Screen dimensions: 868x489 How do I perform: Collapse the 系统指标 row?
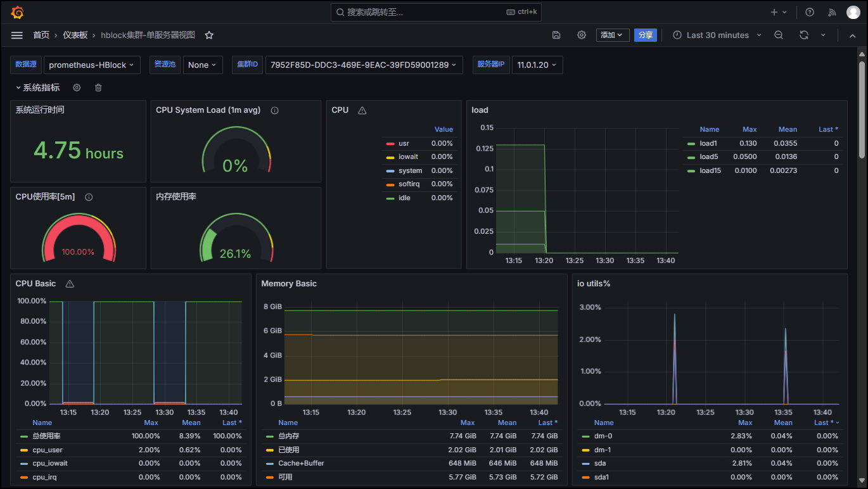coord(38,87)
